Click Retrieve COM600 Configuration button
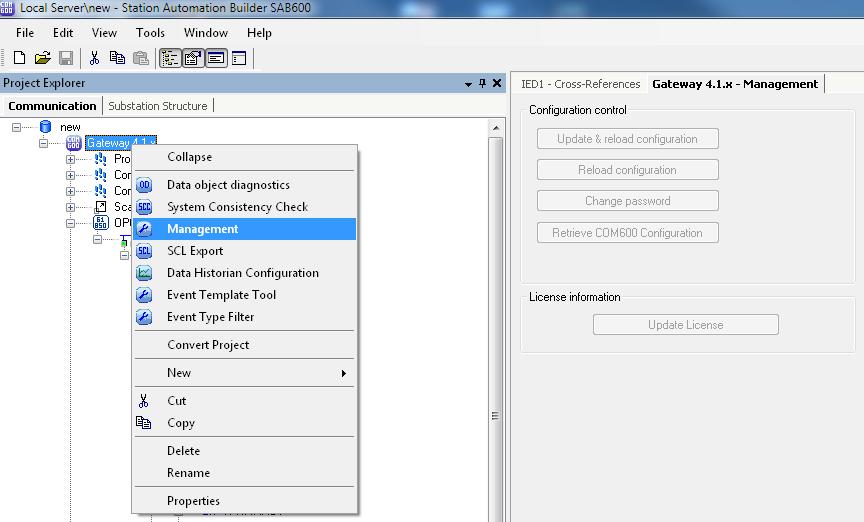This screenshot has width=864, height=522. tap(628, 233)
